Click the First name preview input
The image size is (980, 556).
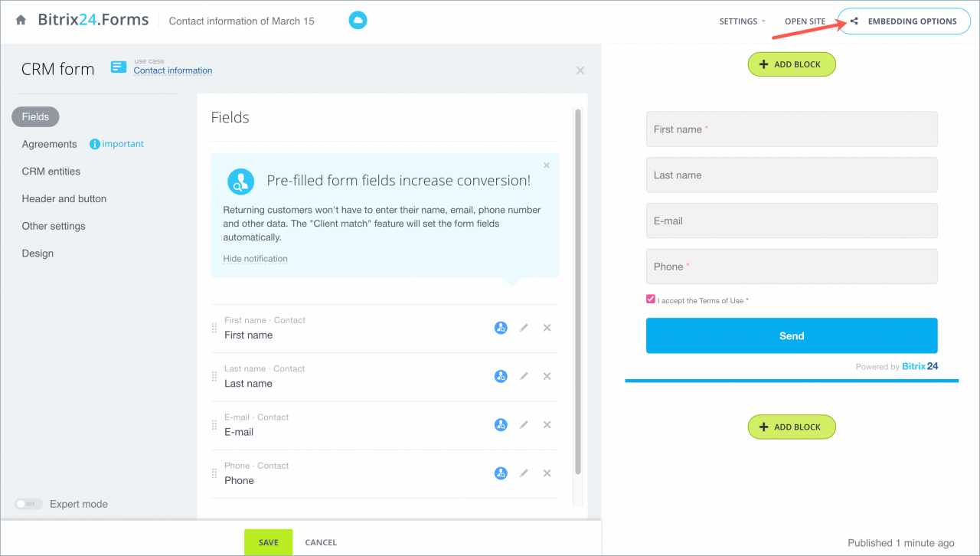[x=792, y=129]
